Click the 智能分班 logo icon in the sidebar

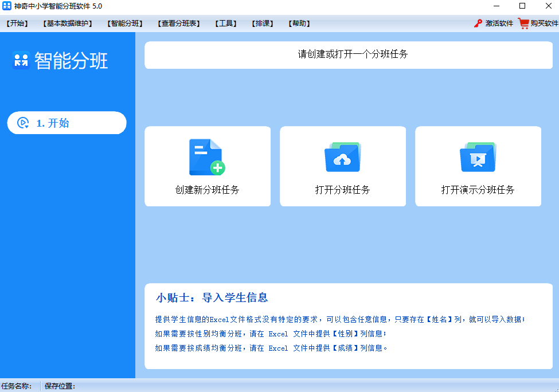21,61
